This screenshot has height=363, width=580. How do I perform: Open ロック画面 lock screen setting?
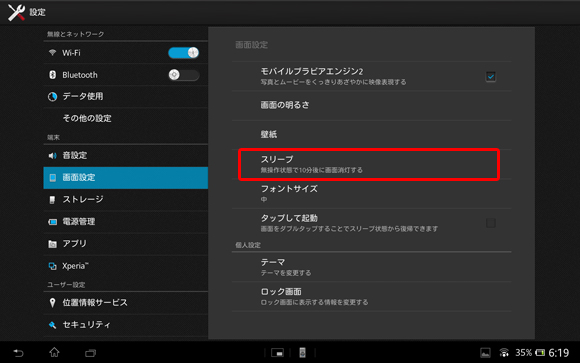tap(372, 296)
